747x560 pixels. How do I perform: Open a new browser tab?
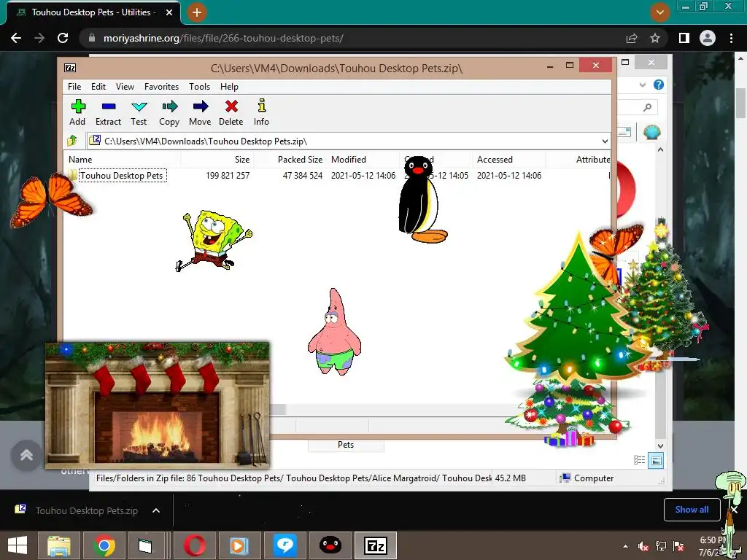tap(197, 12)
